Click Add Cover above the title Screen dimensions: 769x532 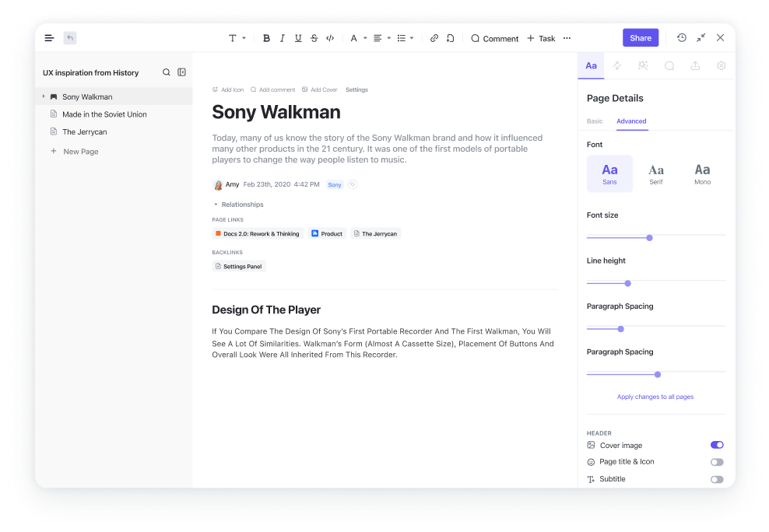click(x=319, y=89)
